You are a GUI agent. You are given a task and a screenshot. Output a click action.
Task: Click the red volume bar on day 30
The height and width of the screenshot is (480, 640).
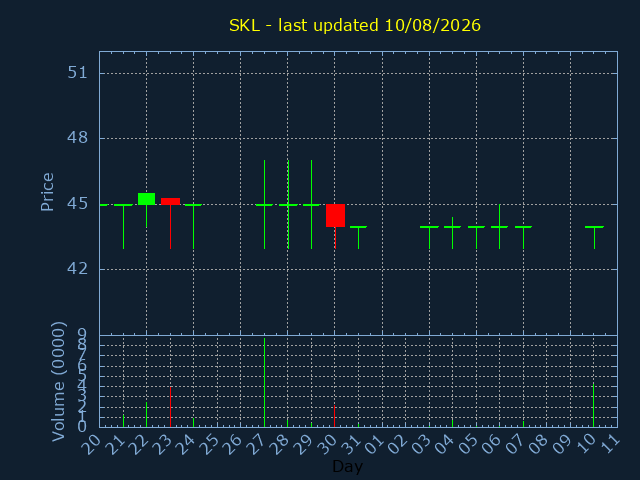click(x=334, y=416)
